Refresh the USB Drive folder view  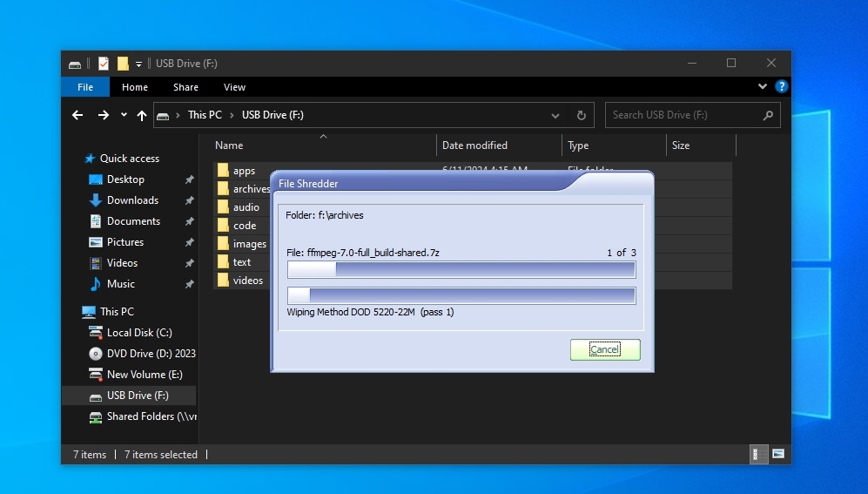[x=582, y=115]
